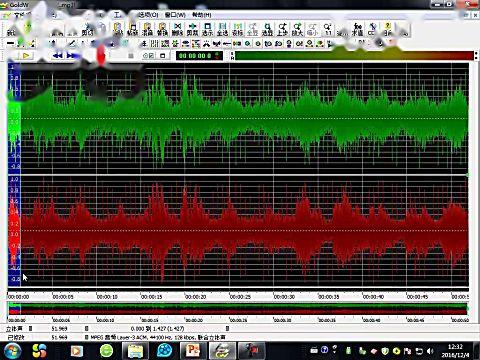Open the 窗口(W) menu
Viewport: 480px width, 360px height.
click(175, 15)
